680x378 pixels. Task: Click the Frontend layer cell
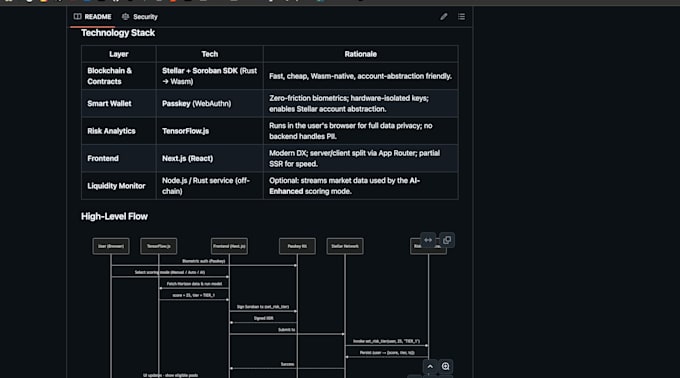tap(118, 158)
